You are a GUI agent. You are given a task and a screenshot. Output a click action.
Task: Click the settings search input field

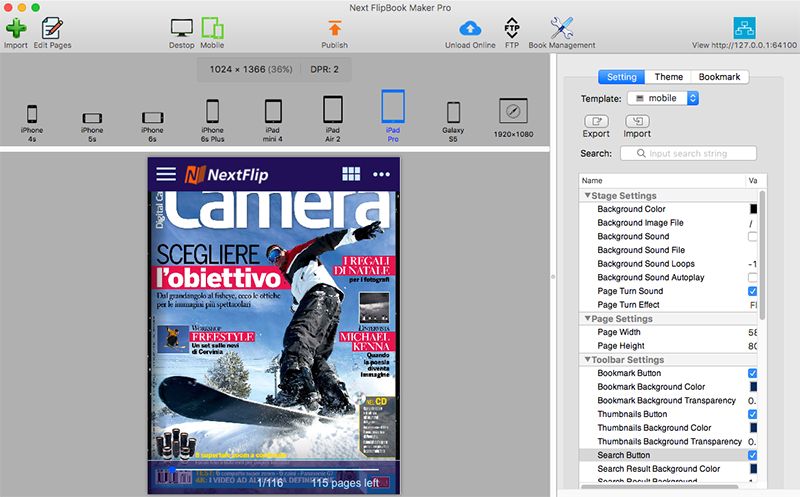[x=688, y=153]
